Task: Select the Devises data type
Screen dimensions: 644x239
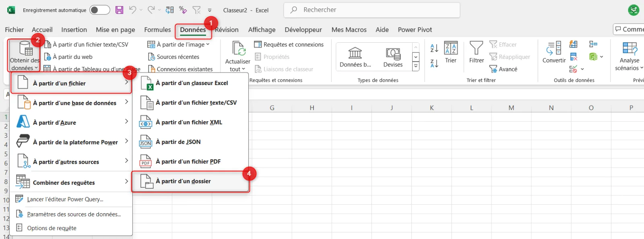Action: 393,56
